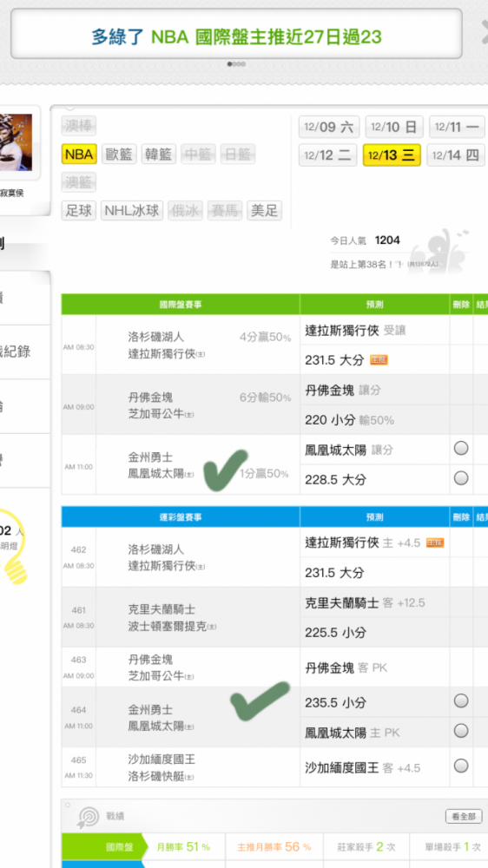Click the 主推 badge beside 231.5 大分 in 國際盤

[379, 360]
